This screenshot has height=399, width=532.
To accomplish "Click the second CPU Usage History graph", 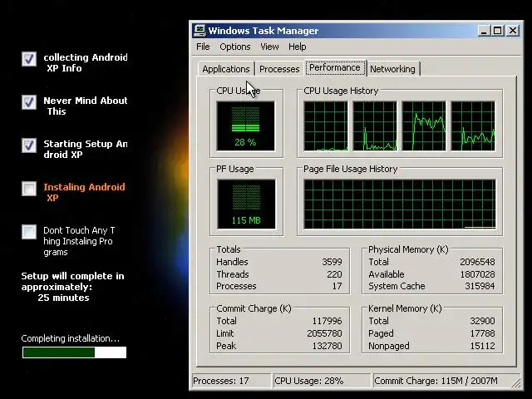I will tap(375, 126).
